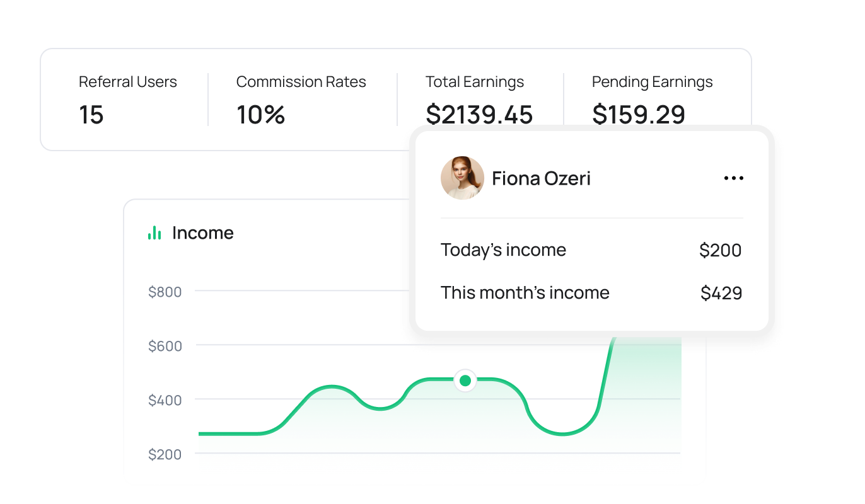This screenshot has height=504, width=865.
Task: Click the green bar chart Income icon
Action: pos(154,233)
